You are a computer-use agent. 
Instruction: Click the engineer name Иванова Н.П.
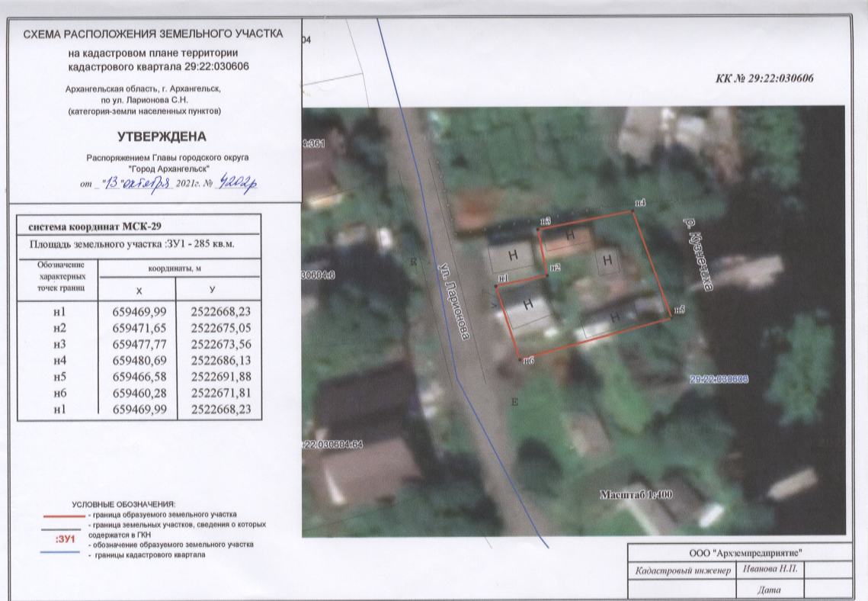coord(770,570)
